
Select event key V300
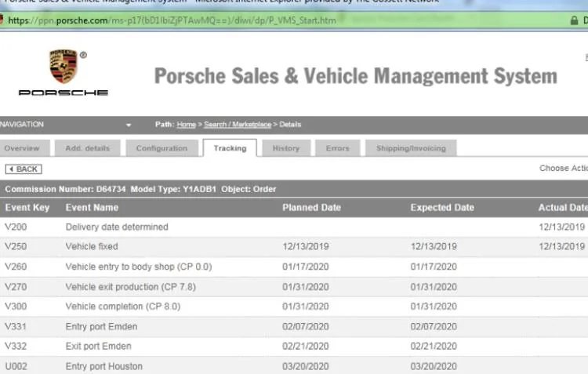16,307
